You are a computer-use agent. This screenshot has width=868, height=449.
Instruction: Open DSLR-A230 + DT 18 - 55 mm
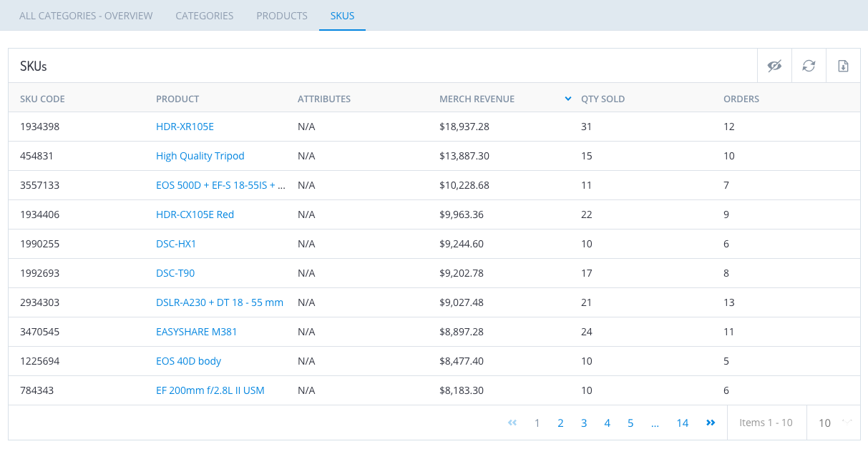(x=220, y=302)
